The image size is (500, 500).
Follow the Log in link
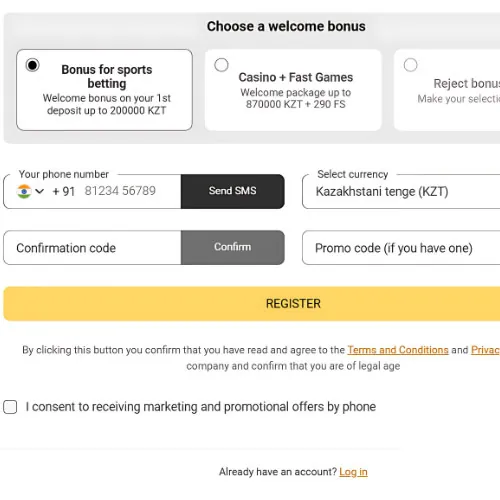point(353,472)
